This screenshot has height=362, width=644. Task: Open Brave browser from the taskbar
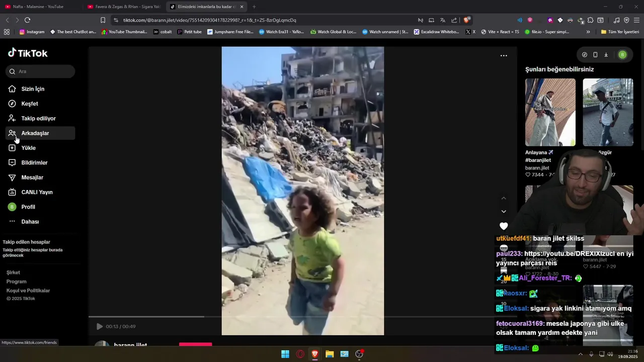tap(315, 354)
